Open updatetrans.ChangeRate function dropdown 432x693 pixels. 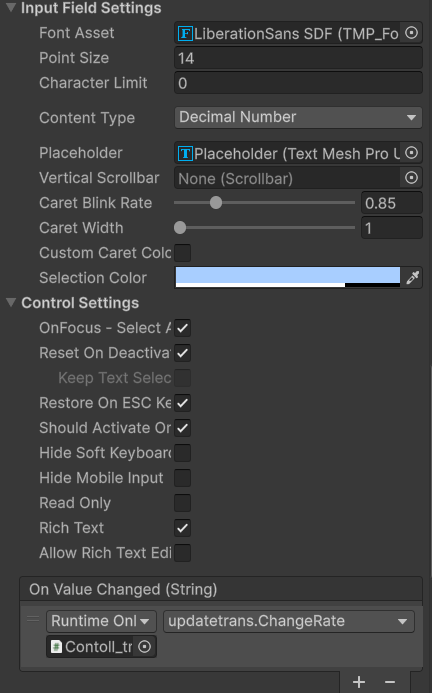pyautogui.click(x=289, y=621)
